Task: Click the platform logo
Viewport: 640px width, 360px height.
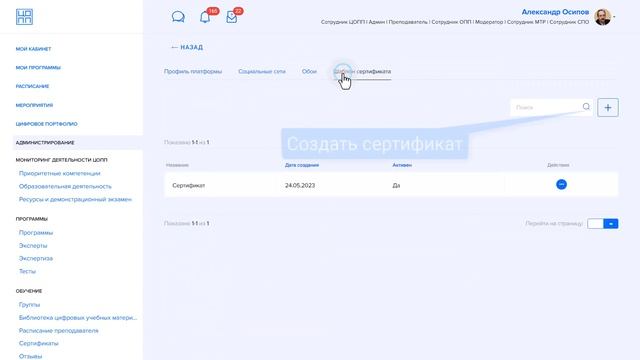Action: click(x=24, y=17)
